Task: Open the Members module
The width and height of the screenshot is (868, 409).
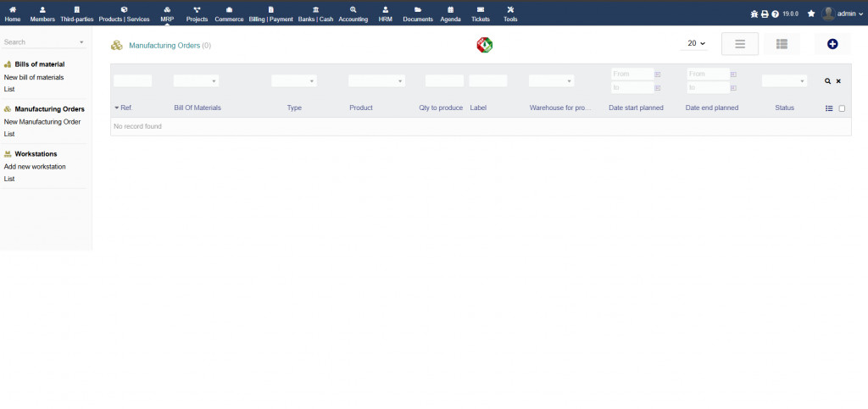Action: pyautogui.click(x=42, y=14)
